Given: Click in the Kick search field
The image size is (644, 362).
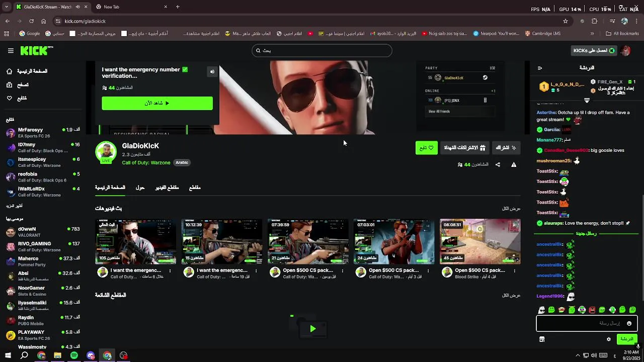Looking at the screenshot, I should pyautogui.click(x=322, y=51).
